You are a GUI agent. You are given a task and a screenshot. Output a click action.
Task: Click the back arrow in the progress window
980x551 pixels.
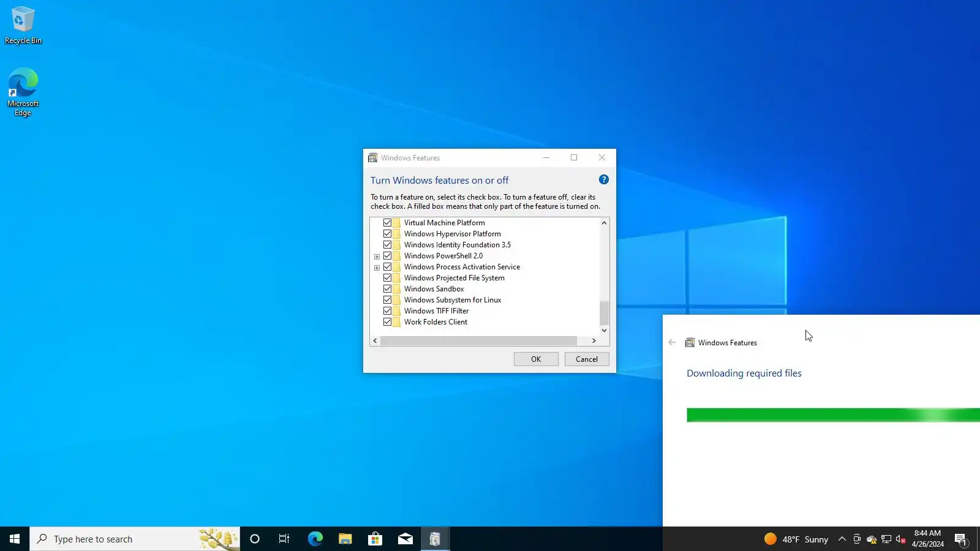672,342
